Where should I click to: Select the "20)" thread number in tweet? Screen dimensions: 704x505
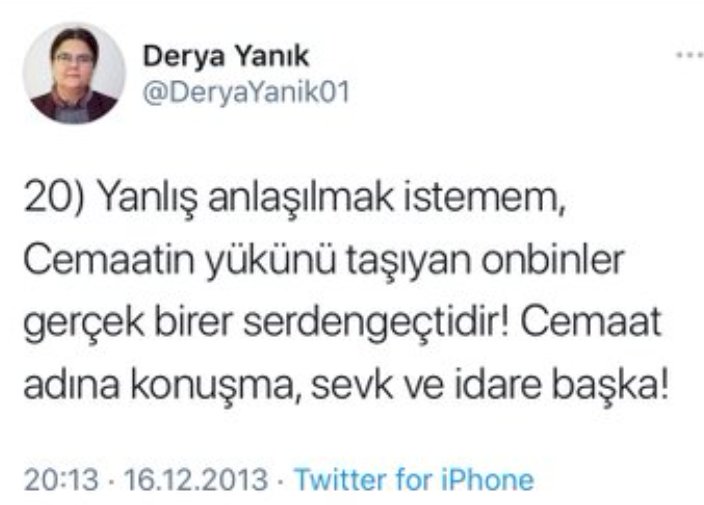click(54, 197)
